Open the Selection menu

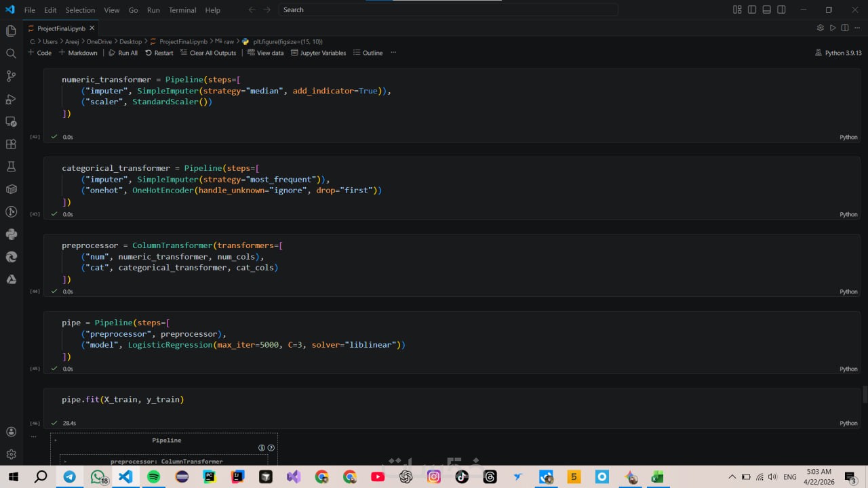(80, 10)
